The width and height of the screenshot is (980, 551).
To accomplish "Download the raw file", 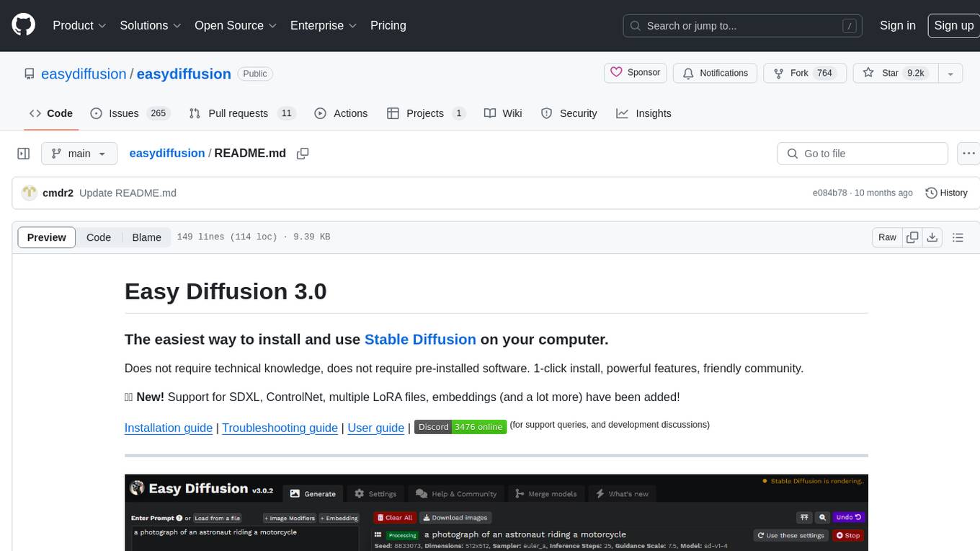I will (932, 237).
